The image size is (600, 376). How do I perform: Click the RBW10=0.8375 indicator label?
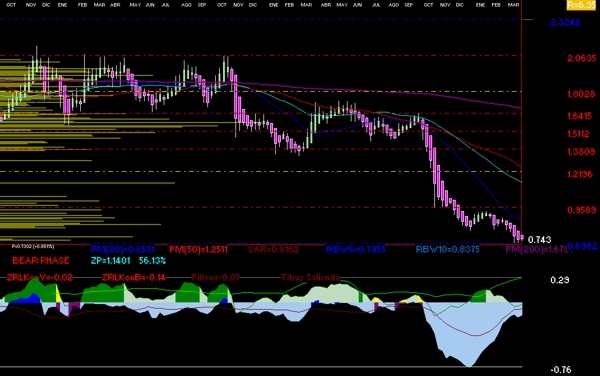coord(447,249)
